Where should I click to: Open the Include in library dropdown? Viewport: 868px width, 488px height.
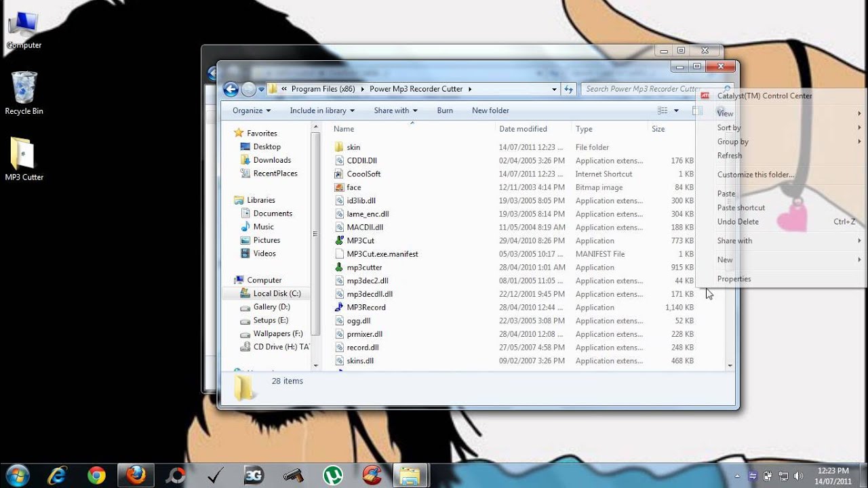point(322,110)
